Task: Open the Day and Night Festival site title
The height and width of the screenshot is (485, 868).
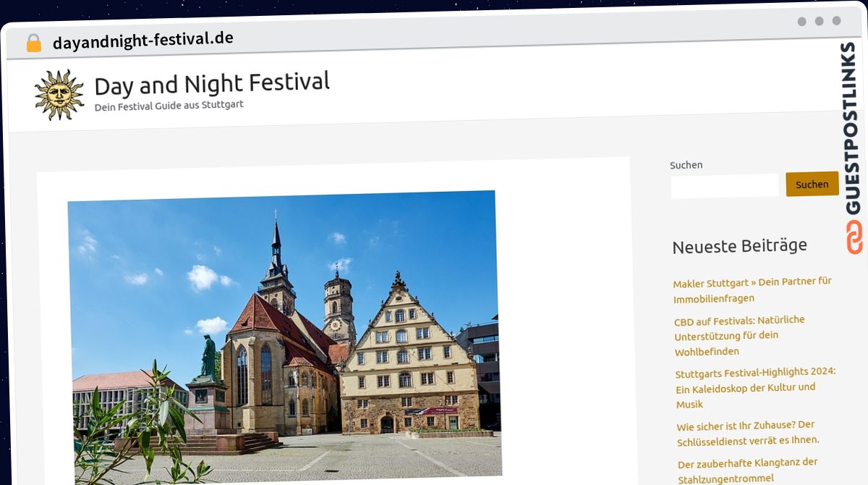Action: tap(212, 83)
